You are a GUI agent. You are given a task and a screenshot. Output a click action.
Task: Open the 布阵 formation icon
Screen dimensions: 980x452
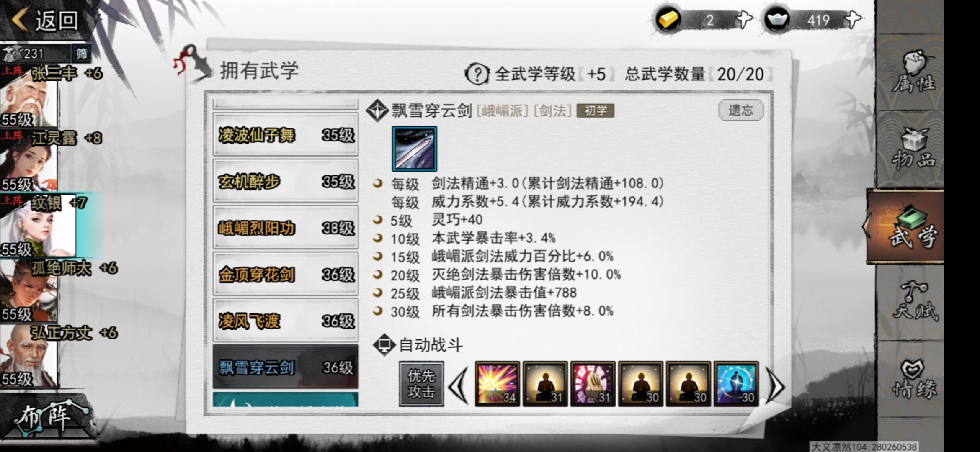point(48,418)
